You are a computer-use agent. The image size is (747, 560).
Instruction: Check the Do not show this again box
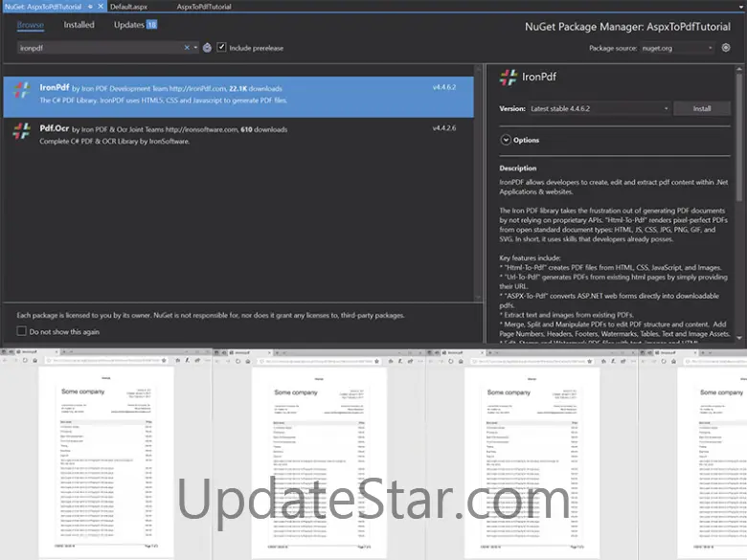21,331
